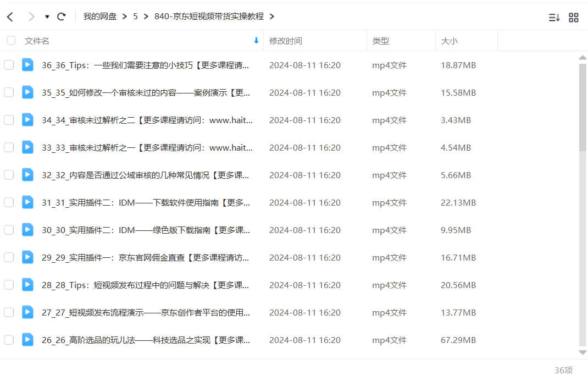Open 840-京东短视频带货实操教程 in the breadcrumb
Image resolution: width=588 pixels, height=381 pixels.
[x=209, y=16]
